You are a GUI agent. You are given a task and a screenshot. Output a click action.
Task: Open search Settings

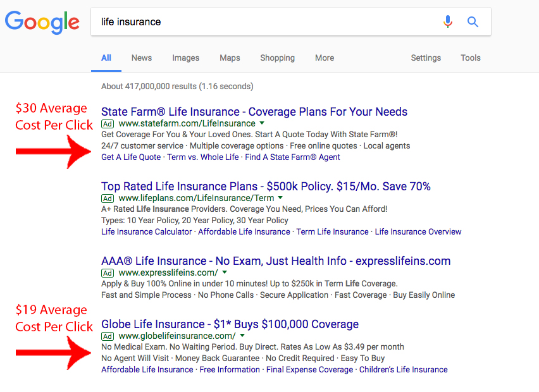[x=426, y=58]
